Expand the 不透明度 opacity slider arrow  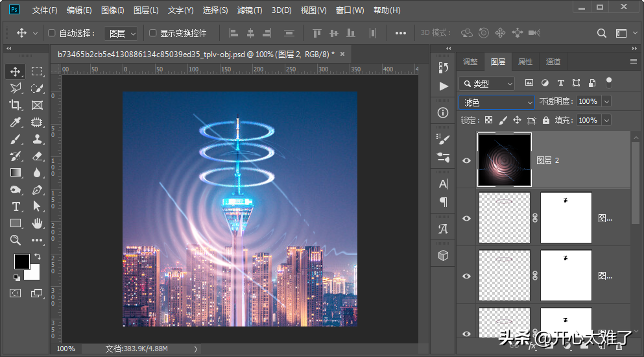tap(606, 101)
